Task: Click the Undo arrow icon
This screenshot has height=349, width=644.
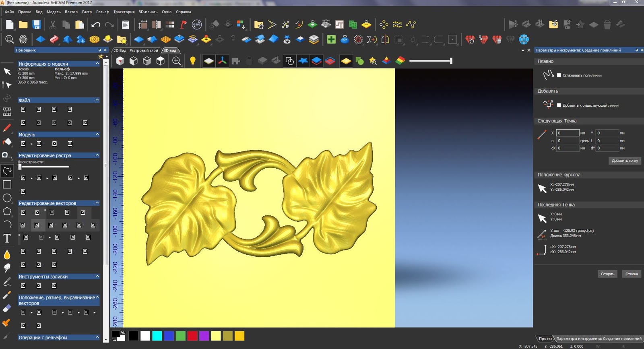Action: [95, 25]
